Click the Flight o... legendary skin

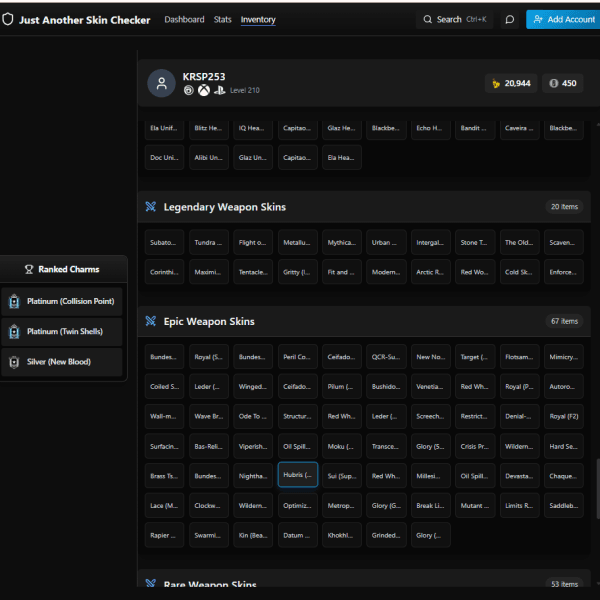tap(253, 242)
